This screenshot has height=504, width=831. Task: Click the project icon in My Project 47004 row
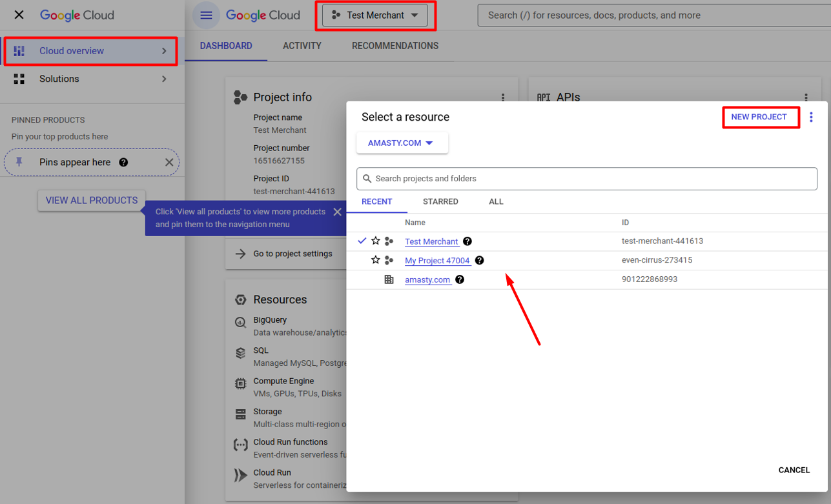click(x=389, y=260)
